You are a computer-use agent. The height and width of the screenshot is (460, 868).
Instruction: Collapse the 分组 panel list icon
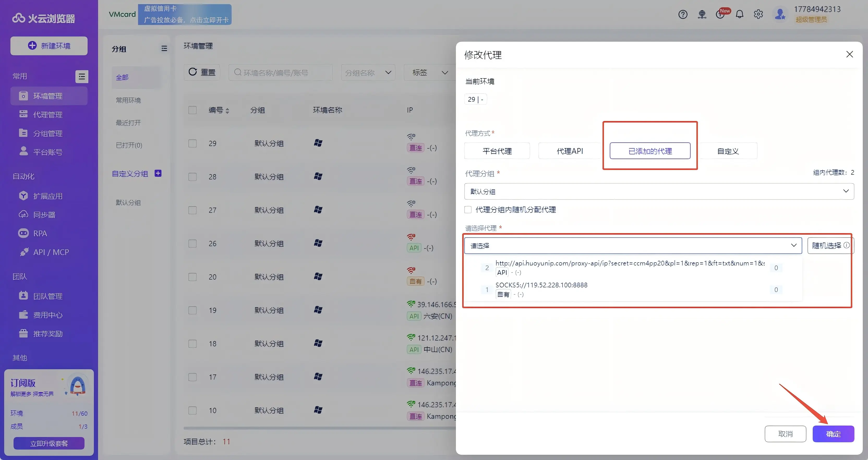coord(164,49)
